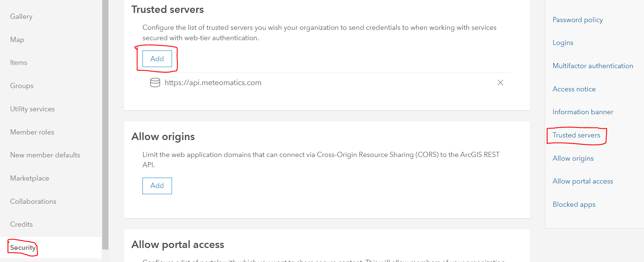Go to the Marketplace section

tap(29, 178)
